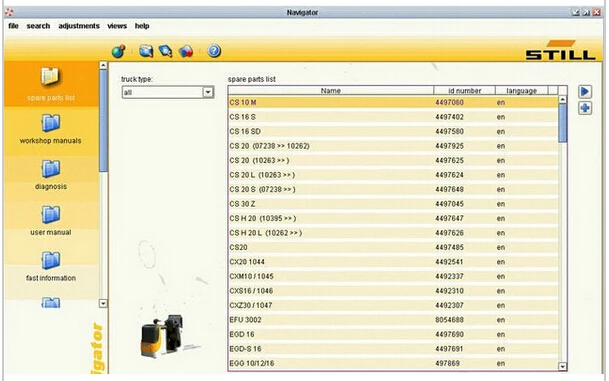Select the CS 16 SD row

pyautogui.click(x=393, y=131)
